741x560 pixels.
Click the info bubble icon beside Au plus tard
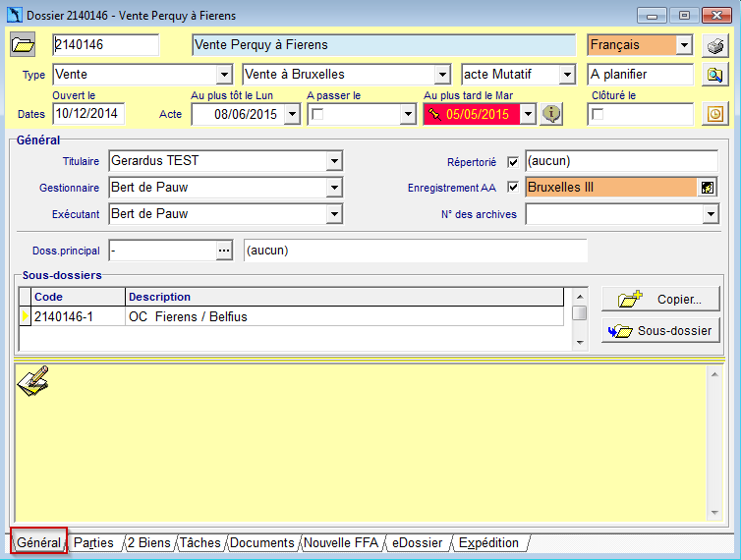(551, 114)
